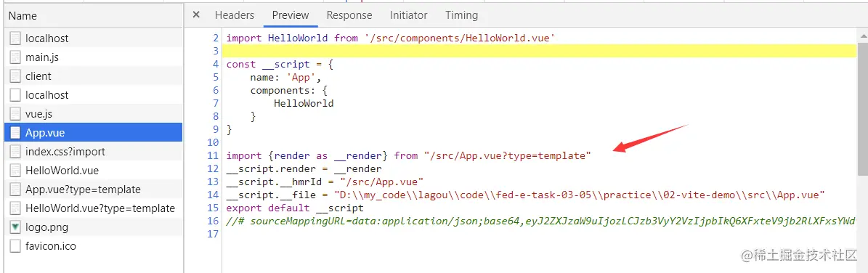Click the 'const __script = {' line
868x273 pixels.
(280, 64)
